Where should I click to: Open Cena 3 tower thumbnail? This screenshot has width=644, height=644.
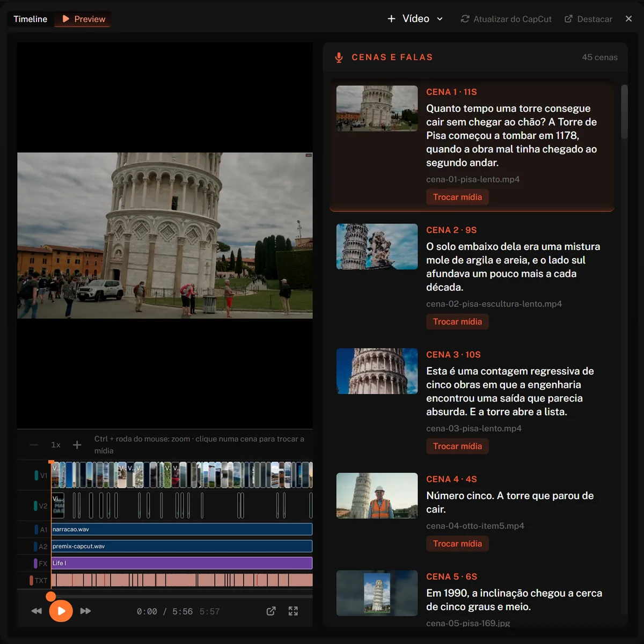[377, 371]
